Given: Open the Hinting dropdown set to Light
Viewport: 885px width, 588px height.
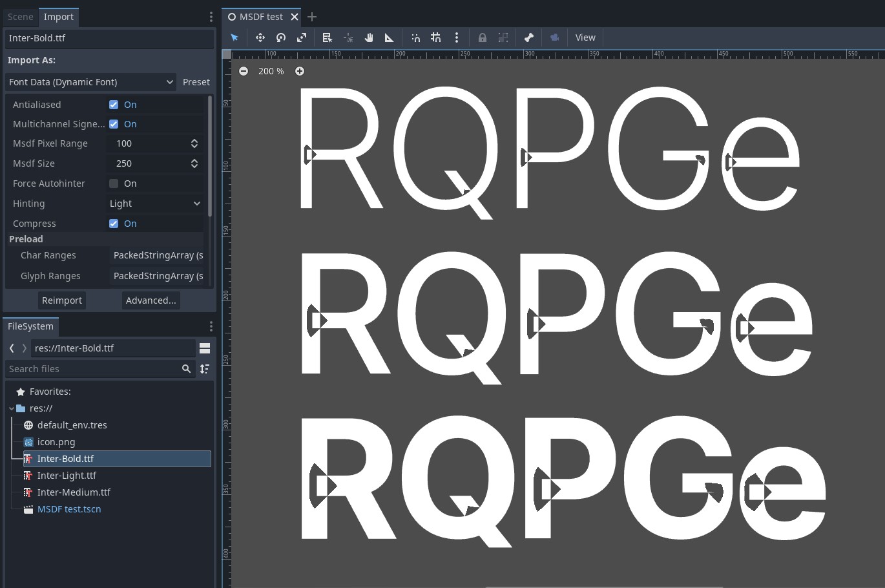Looking at the screenshot, I should (x=155, y=203).
